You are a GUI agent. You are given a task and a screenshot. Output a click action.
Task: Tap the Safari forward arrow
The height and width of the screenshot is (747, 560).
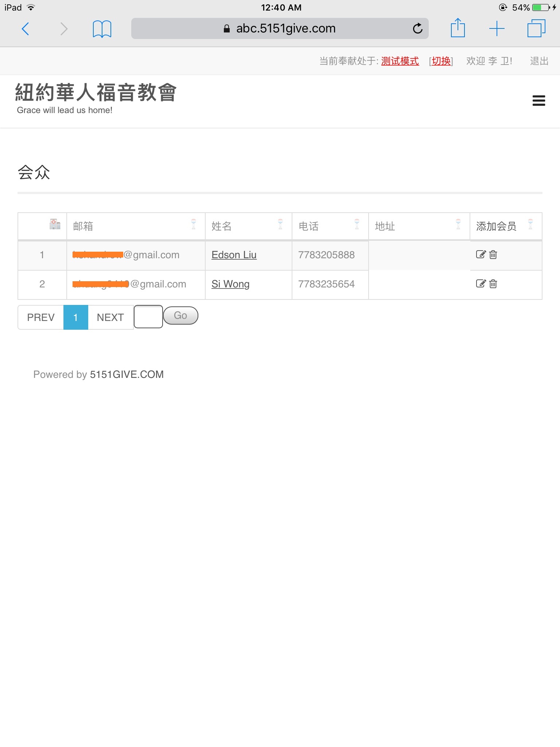click(64, 28)
